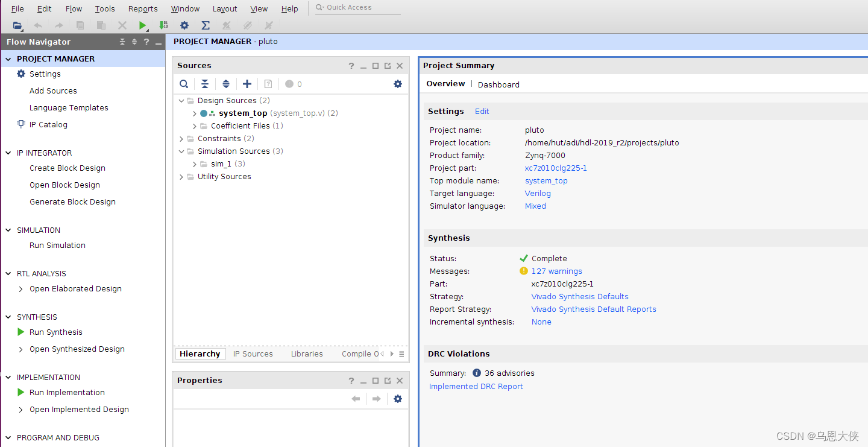The height and width of the screenshot is (447, 868).
Task: Open Settings gear in main toolbar
Action: (184, 25)
